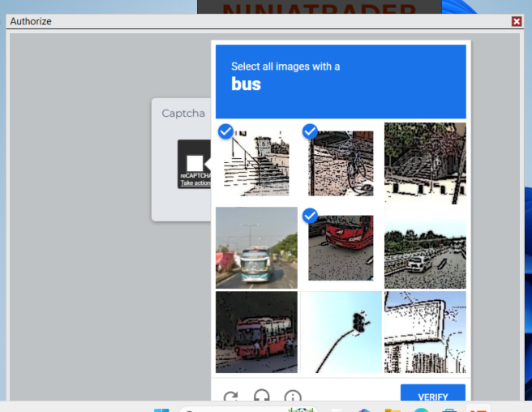Click the reCAPTCHA badge icon
The width and height of the screenshot is (532, 412).
(x=195, y=163)
